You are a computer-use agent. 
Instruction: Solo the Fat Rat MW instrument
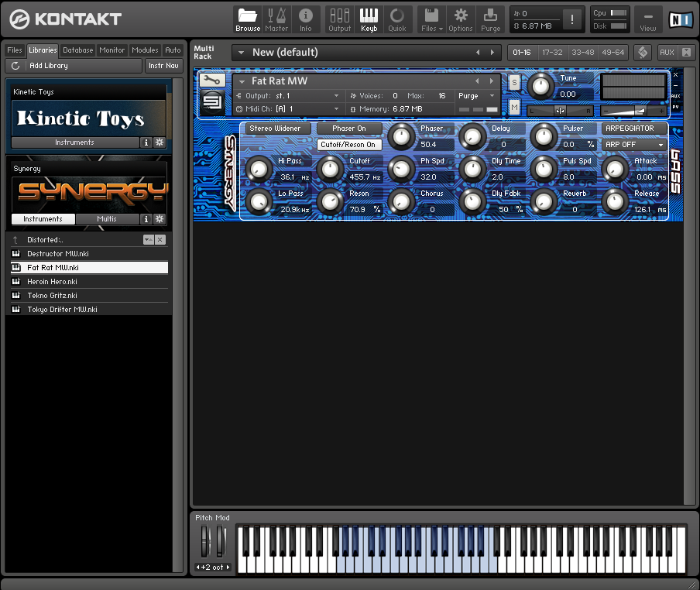[x=514, y=82]
